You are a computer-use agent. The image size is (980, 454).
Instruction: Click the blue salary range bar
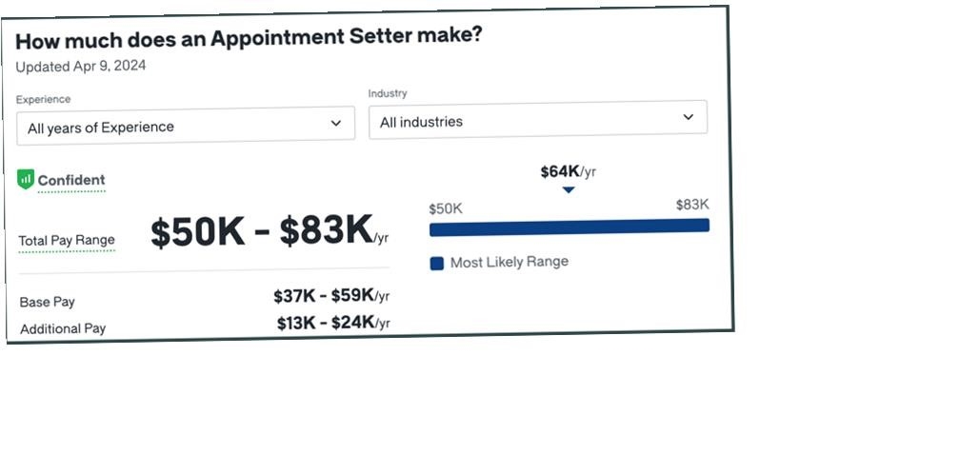click(x=570, y=227)
